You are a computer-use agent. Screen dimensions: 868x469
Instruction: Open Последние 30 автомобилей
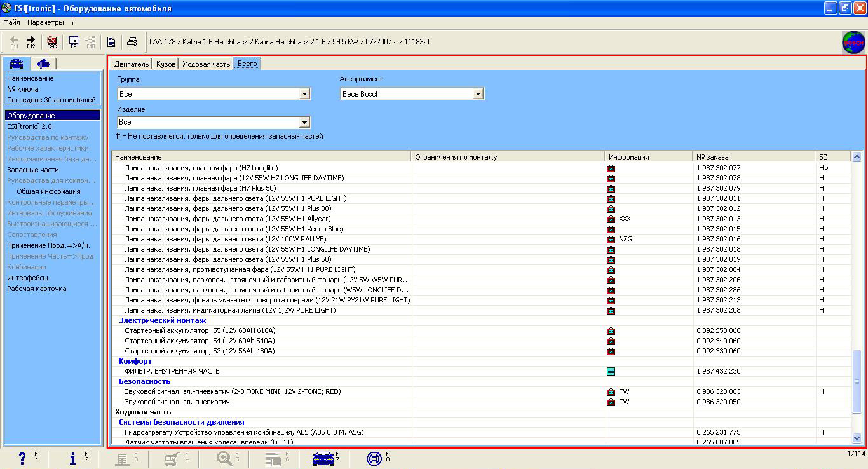(51, 100)
